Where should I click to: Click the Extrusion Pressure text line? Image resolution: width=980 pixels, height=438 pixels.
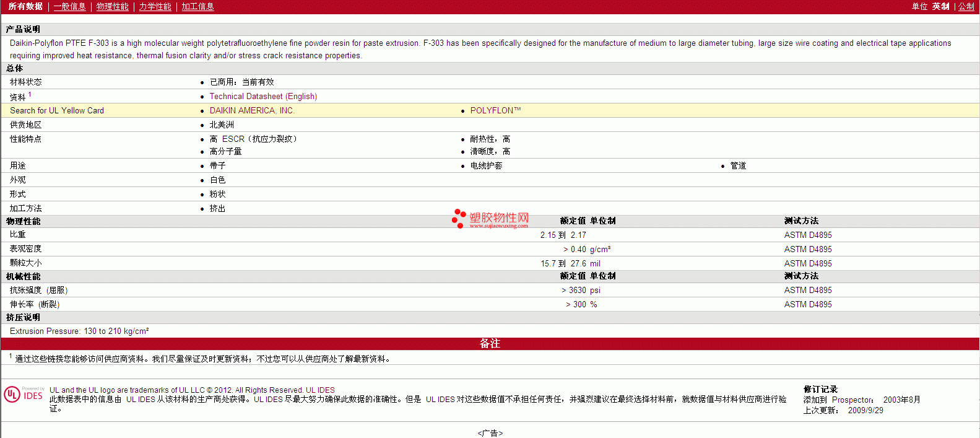[x=79, y=331]
